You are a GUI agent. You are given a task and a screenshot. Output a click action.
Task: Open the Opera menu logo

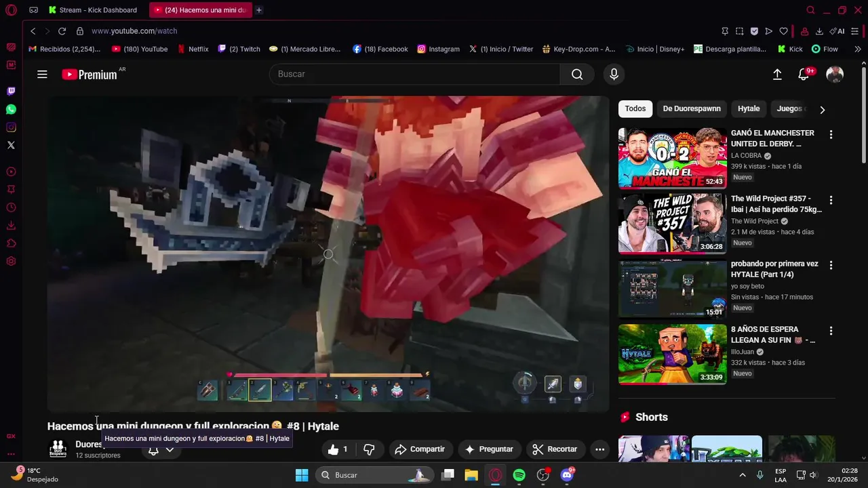point(11,10)
